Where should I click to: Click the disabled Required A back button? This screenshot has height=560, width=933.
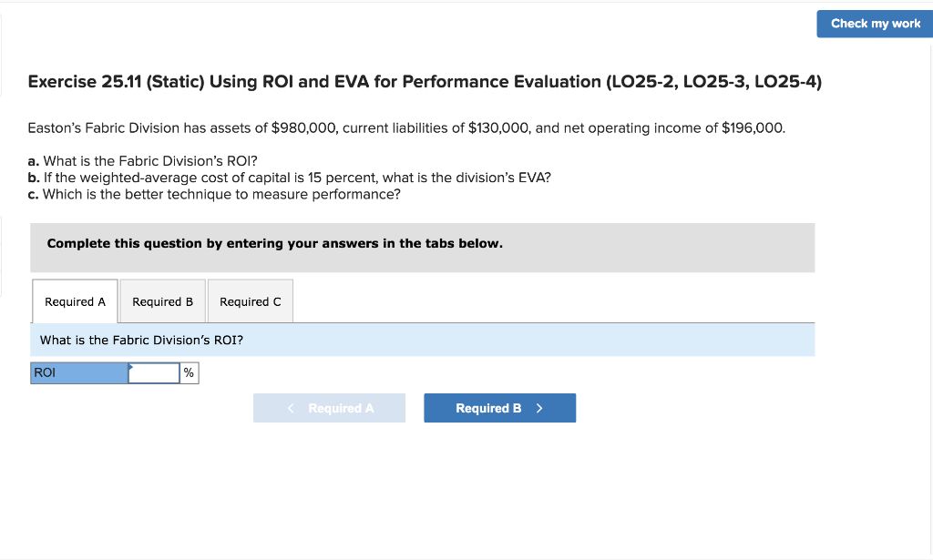(329, 407)
